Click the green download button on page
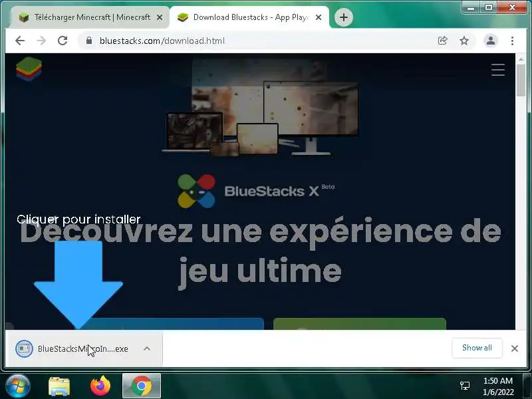The width and height of the screenshot is (532, 399). [x=359, y=324]
